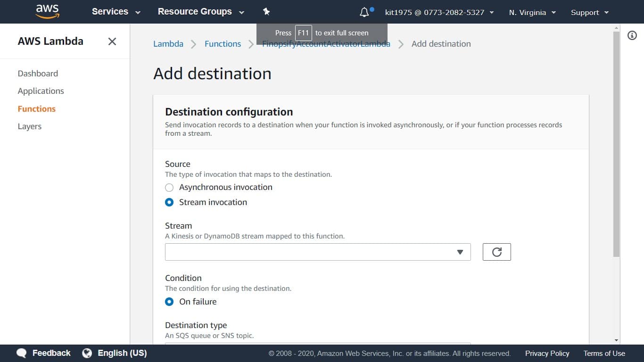Image resolution: width=644 pixels, height=362 pixels.
Task: Close the AWS Lambda sidebar with the X
Action: tap(112, 41)
